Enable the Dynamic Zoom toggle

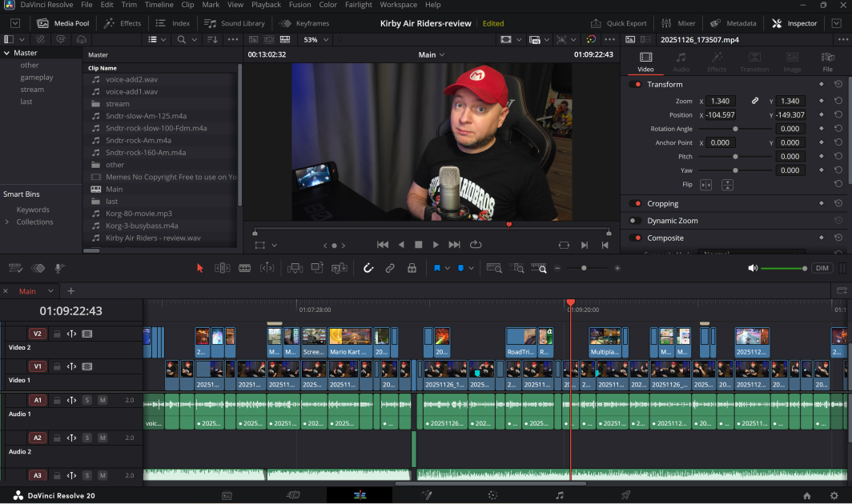[x=635, y=221]
